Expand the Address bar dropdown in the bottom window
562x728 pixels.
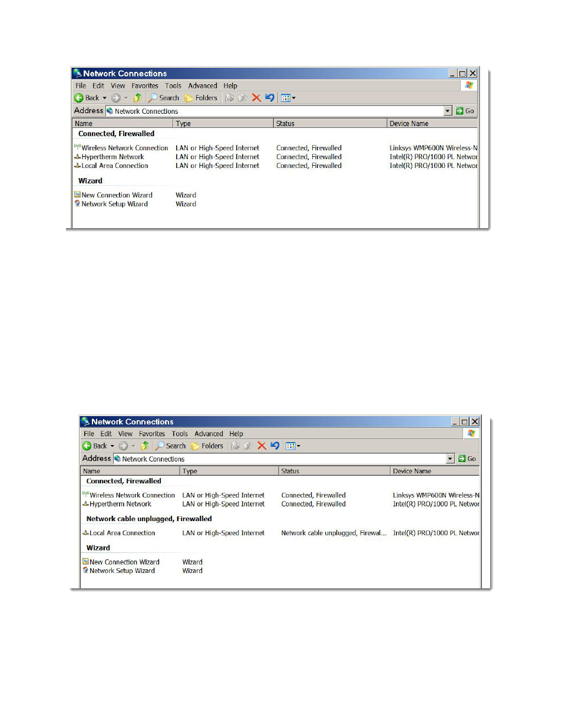point(451,459)
